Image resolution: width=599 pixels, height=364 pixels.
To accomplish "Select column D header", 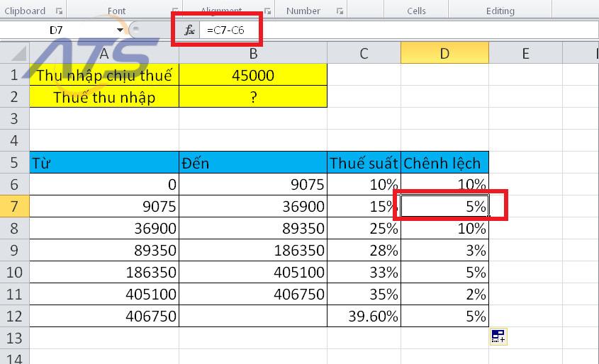I will [x=444, y=53].
